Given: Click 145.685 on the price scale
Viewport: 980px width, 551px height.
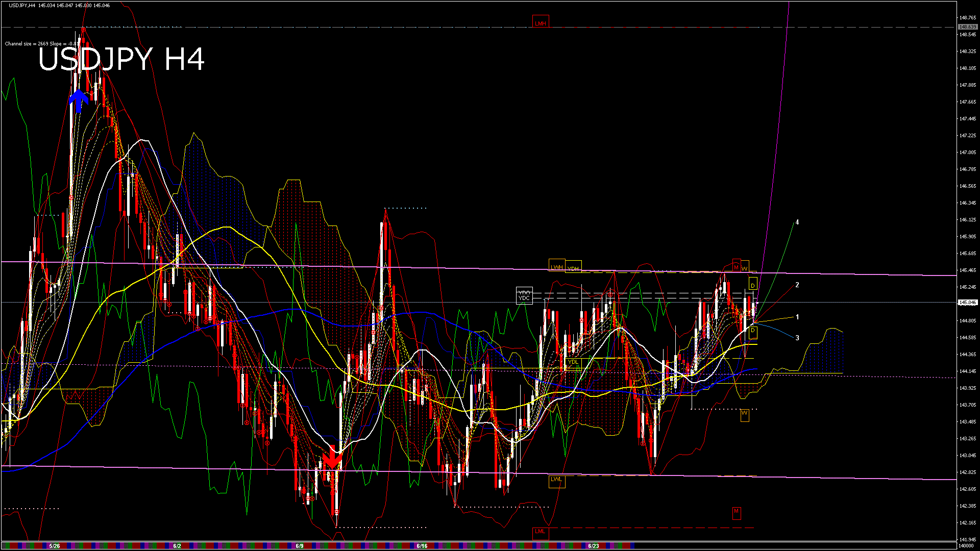Looking at the screenshot, I should coord(968,254).
